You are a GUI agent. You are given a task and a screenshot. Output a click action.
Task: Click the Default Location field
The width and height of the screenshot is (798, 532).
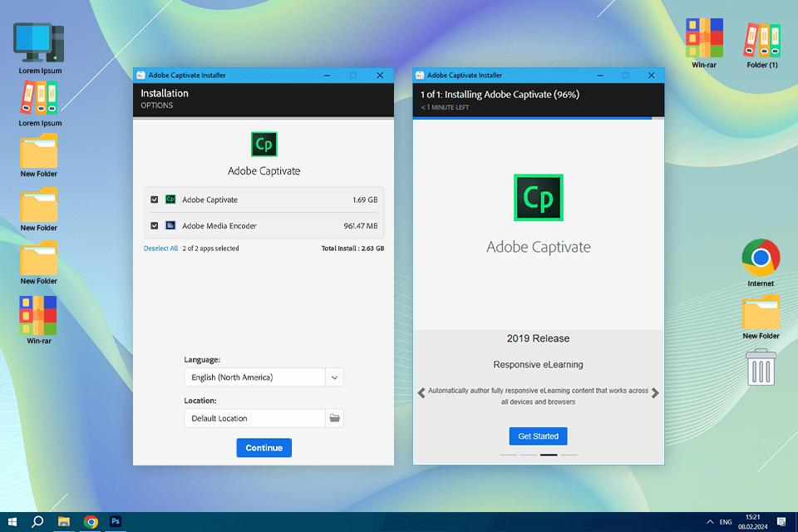point(254,418)
